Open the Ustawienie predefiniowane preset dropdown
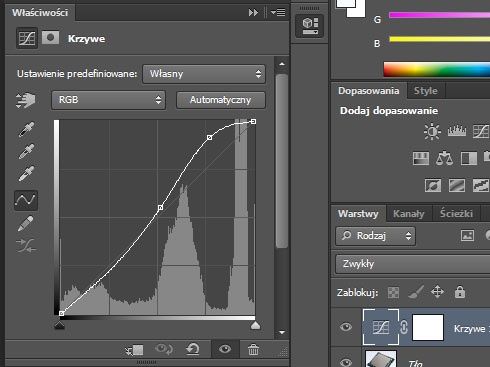This screenshot has height=367, width=490. [204, 74]
